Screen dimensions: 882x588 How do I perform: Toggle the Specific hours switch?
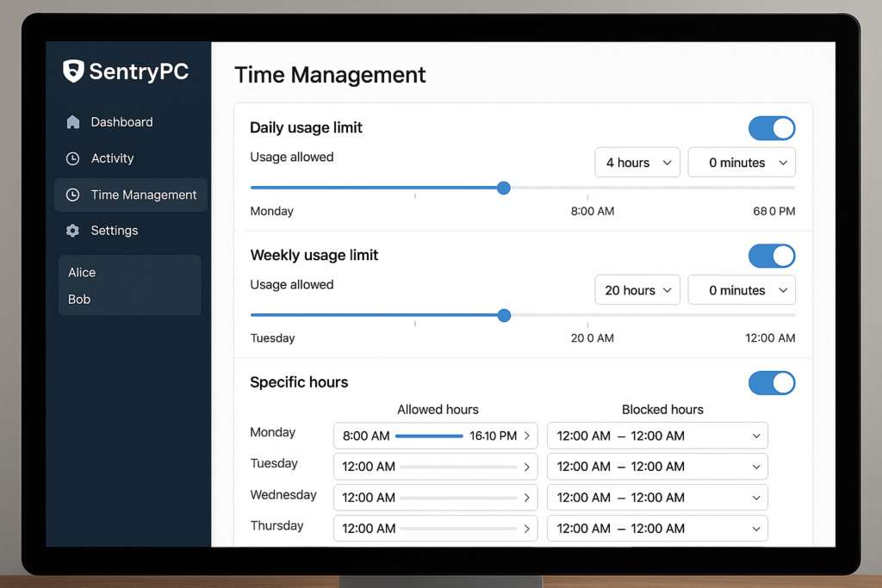pyautogui.click(x=771, y=383)
